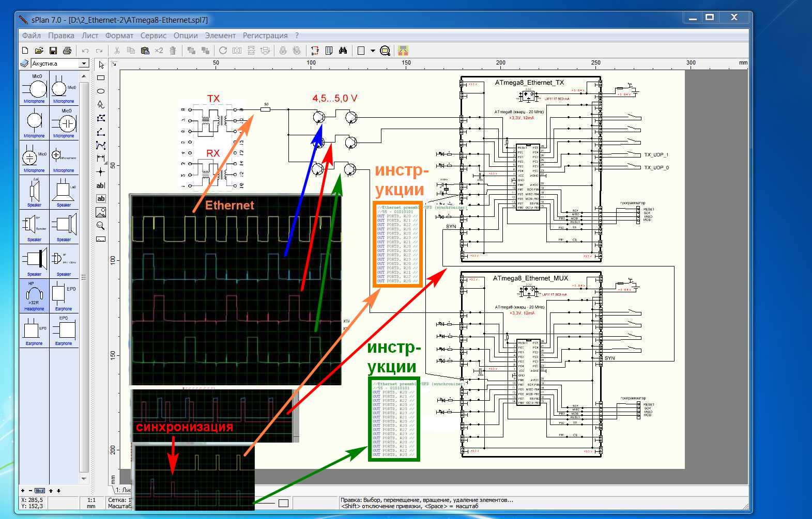Pick the insert image tool
Image resolution: width=812 pixels, height=519 pixels.
(101, 212)
